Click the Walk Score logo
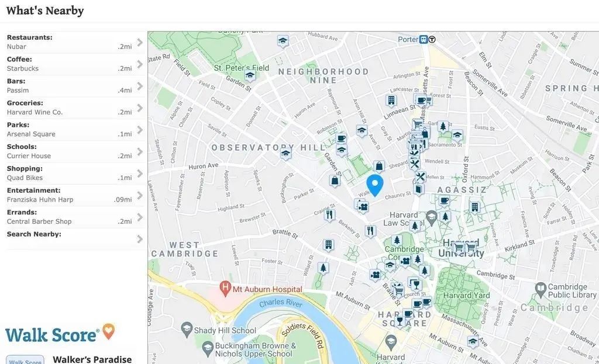The width and height of the screenshot is (599, 364). (60, 333)
